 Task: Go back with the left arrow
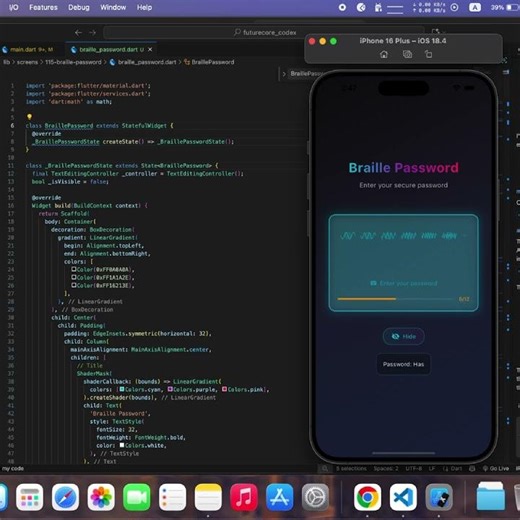pos(78,33)
